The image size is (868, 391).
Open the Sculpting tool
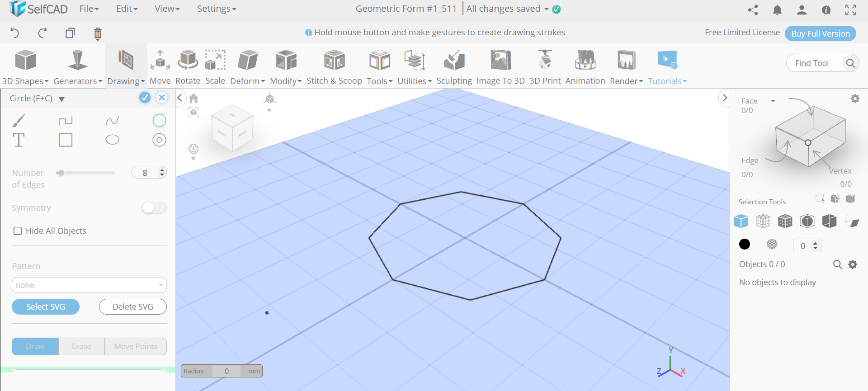[x=454, y=67]
